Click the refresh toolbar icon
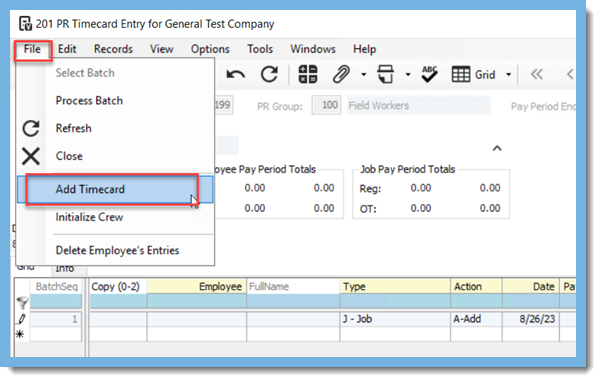601x382 pixels. (269, 74)
